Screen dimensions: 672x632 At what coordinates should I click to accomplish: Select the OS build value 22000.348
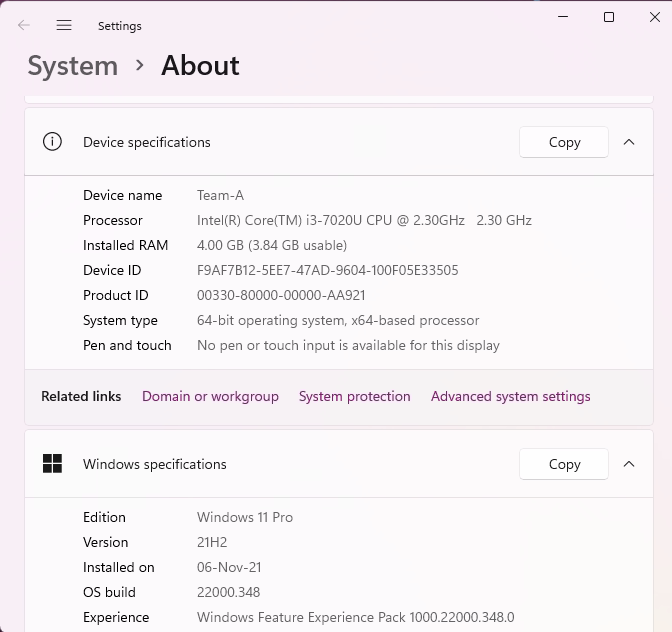pyautogui.click(x=228, y=592)
